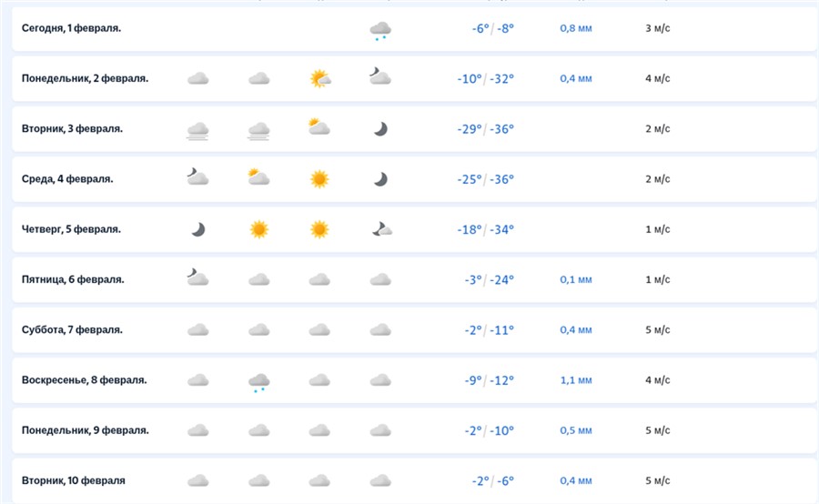Click the crescent moon icon in Вторник, 3 февраля row
This screenshot has height=504, width=819.
pos(380,129)
